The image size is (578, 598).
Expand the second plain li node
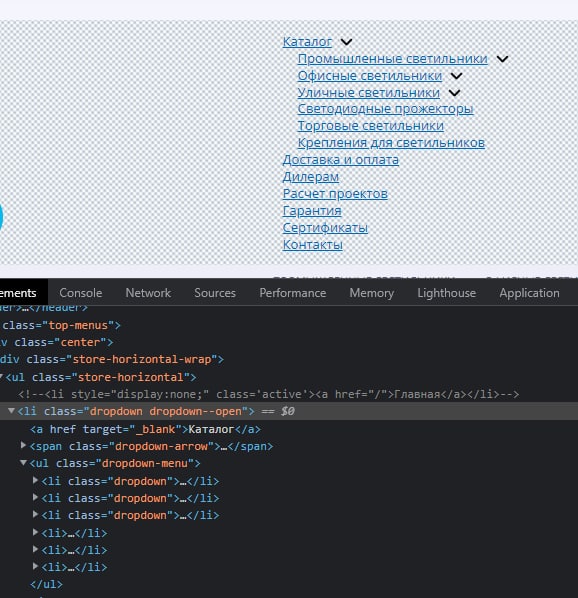coord(35,549)
